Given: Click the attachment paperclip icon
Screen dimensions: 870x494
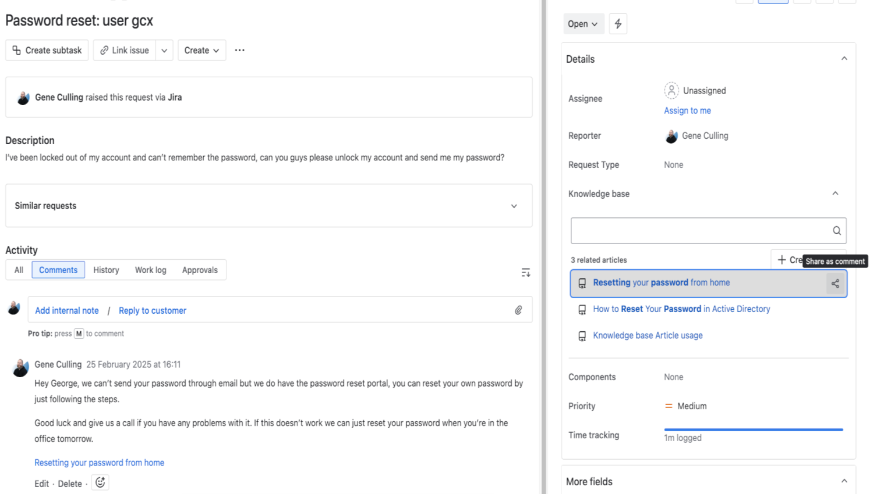Looking at the screenshot, I should pyautogui.click(x=518, y=310).
